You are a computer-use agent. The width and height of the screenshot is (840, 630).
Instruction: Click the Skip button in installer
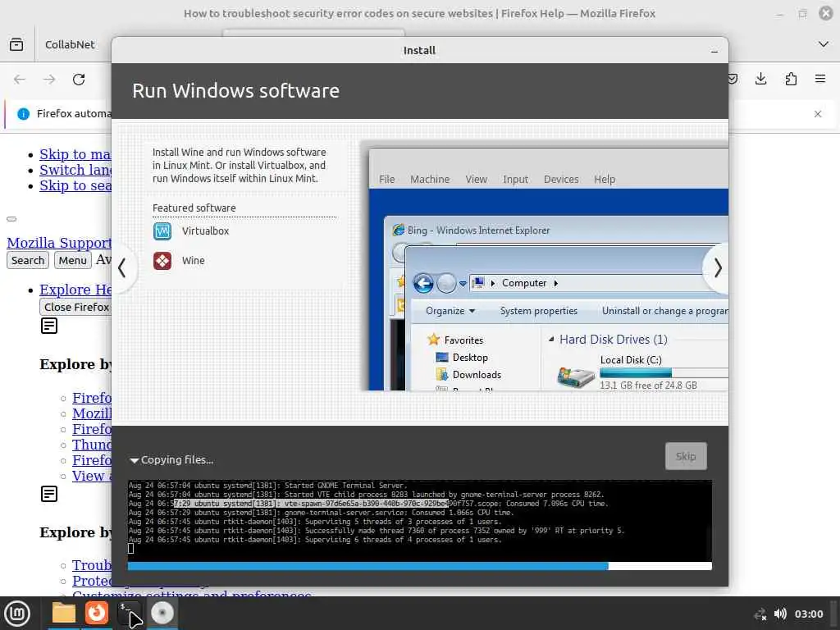686,456
